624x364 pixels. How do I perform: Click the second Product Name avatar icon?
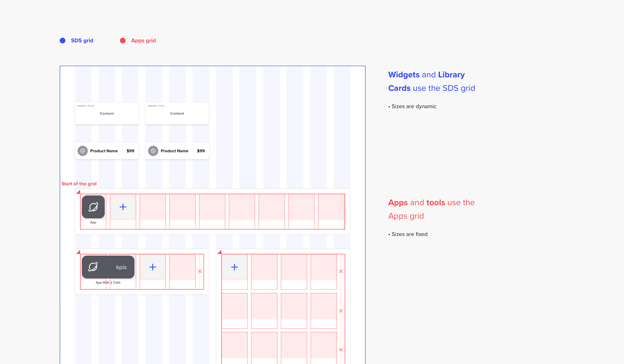[x=153, y=151]
